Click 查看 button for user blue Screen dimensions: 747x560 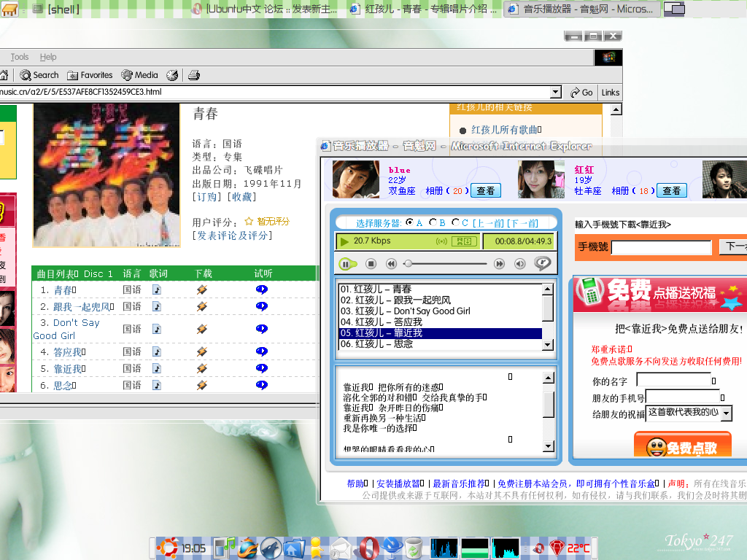click(486, 190)
